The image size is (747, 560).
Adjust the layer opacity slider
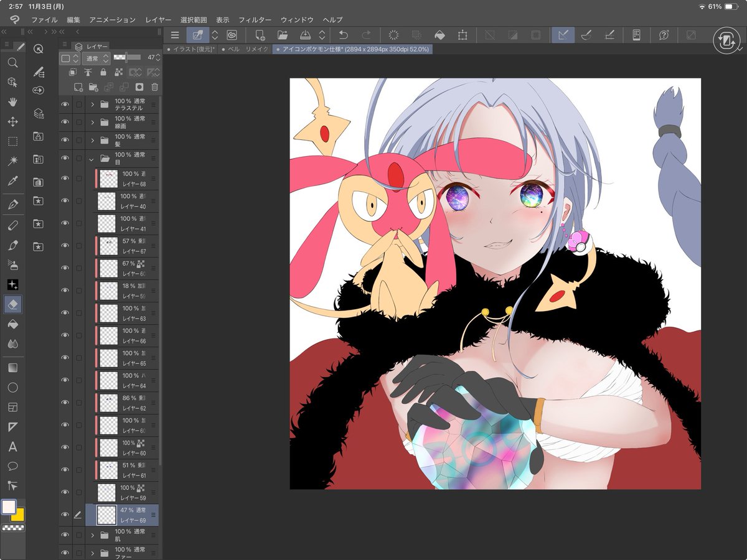127,57
